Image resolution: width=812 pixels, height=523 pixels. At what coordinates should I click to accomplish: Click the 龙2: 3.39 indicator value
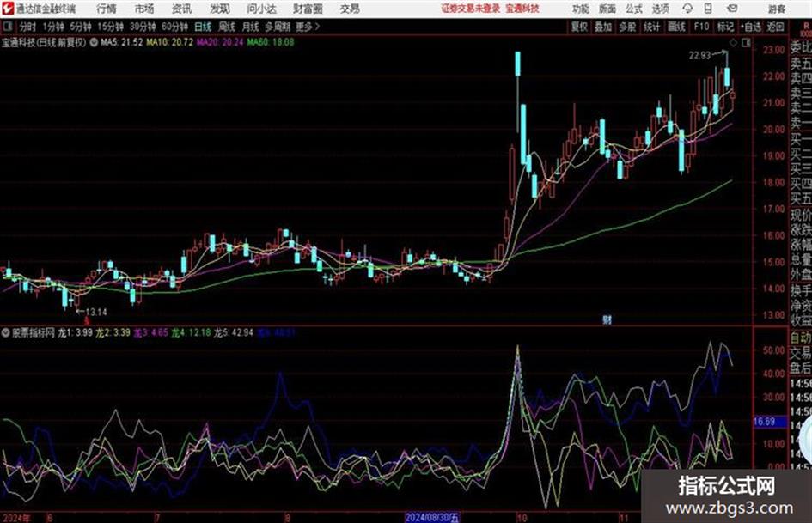[x=113, y=332]
